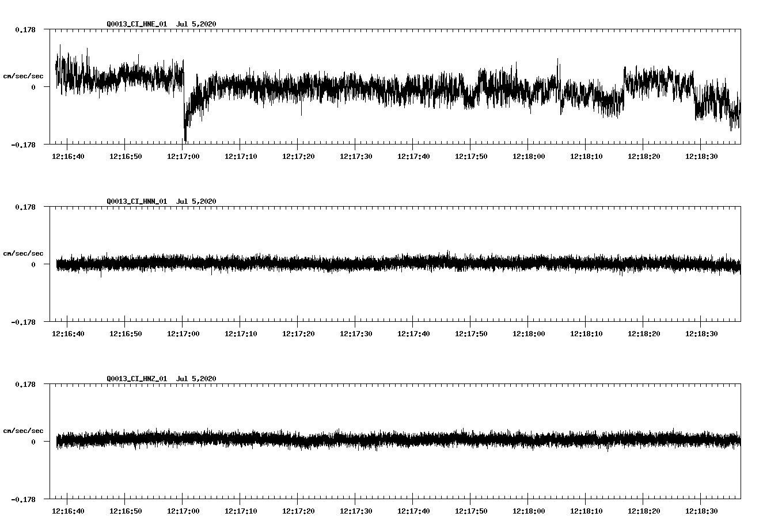This screenshot has height=532, width=782.
Task: Choose the 12:16:50 time label under HNZ plot
Action: [126, 511]
